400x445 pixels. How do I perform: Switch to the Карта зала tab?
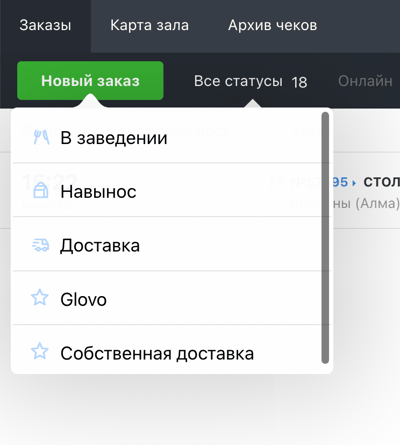point(149,26)
